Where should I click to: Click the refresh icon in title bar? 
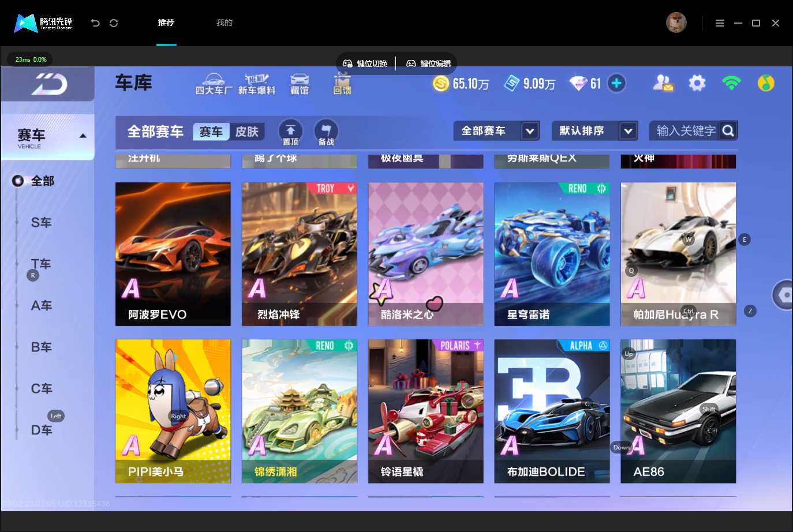114,23
